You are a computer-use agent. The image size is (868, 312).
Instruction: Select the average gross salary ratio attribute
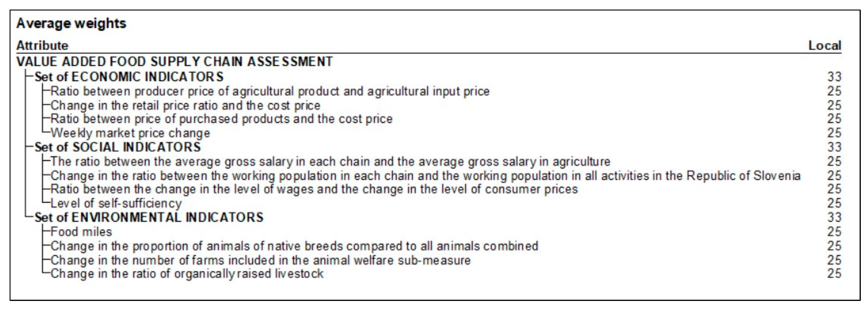tap(330, 162)
